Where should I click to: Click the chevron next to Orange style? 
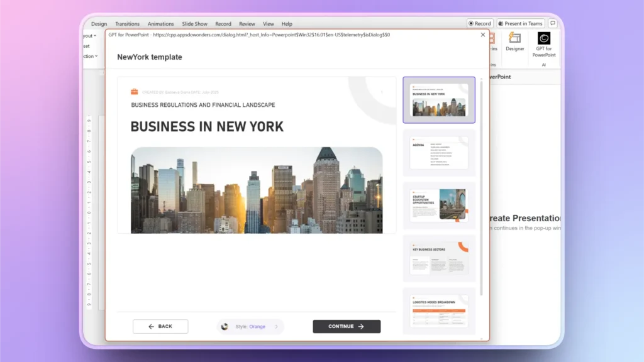[x=277, y=327]
